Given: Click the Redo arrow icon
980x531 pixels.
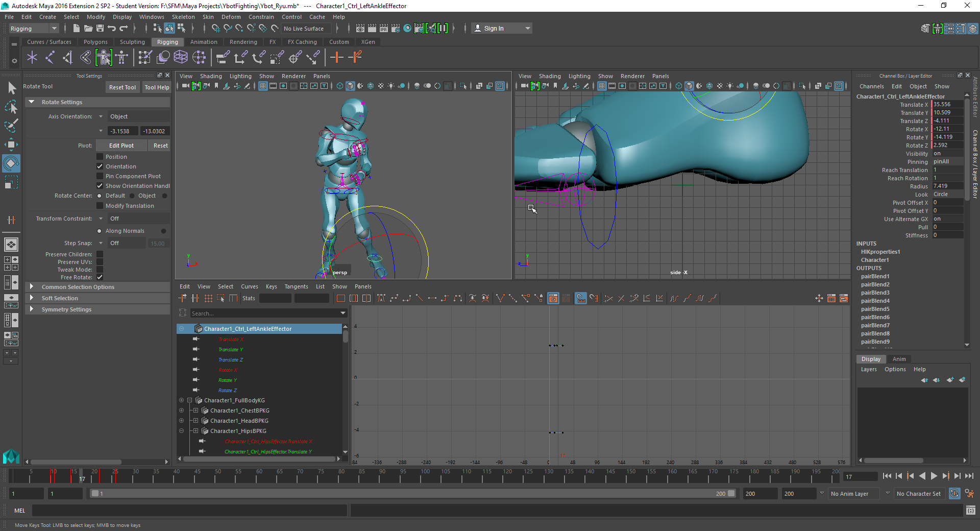Looking at the screenshot, I should coord(124,28).
